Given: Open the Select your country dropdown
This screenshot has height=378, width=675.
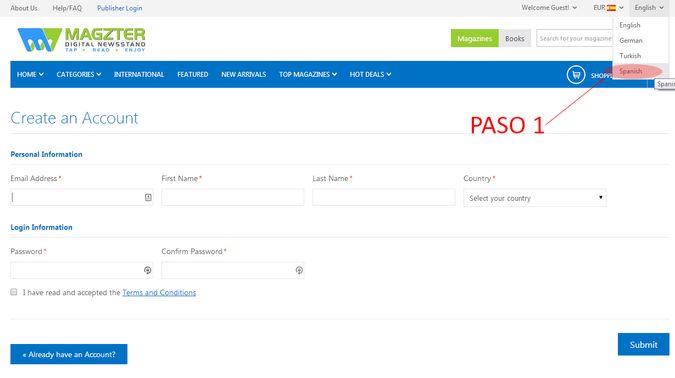Looking at the screenshot, I should pos(535,198).
